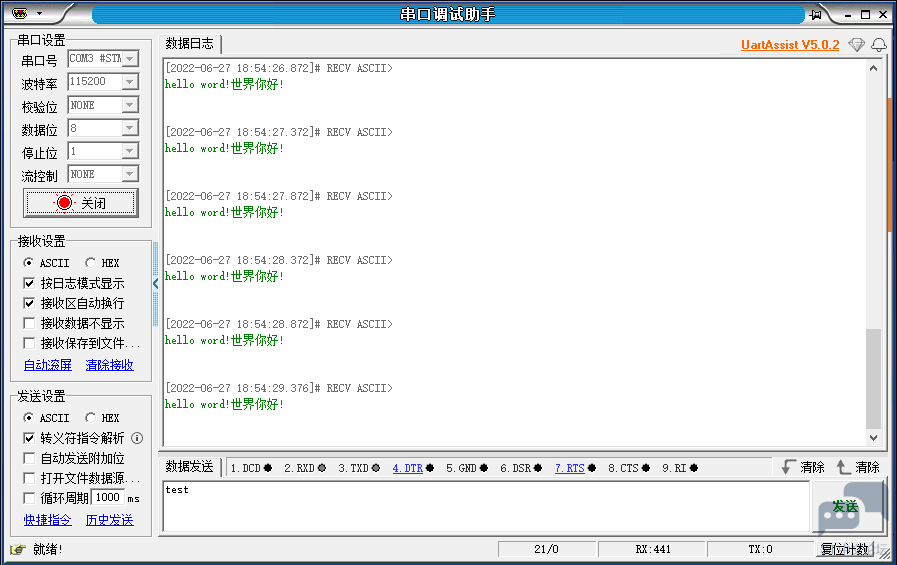Image resolution: width=897 pixels, height=565 pixels.
Task: Click the send text field containing test
Action: (x=486, y=506)
